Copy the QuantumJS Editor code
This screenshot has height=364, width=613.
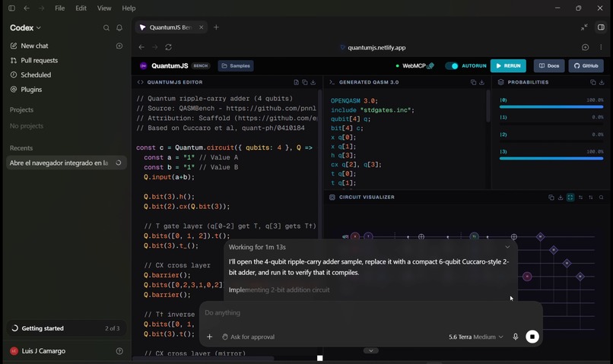(x=304, y=82)
